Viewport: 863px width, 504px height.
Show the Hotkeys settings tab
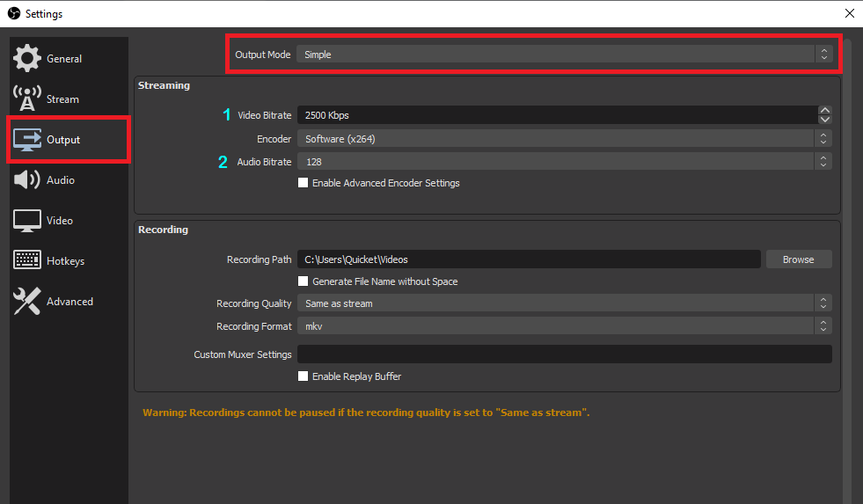click(69, 261)
